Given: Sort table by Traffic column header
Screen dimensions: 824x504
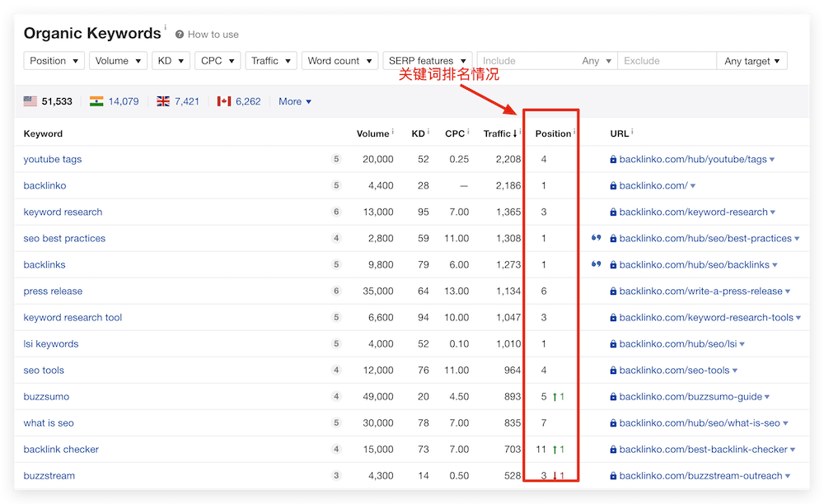Looking at the screenshot, I should (500, 133).
